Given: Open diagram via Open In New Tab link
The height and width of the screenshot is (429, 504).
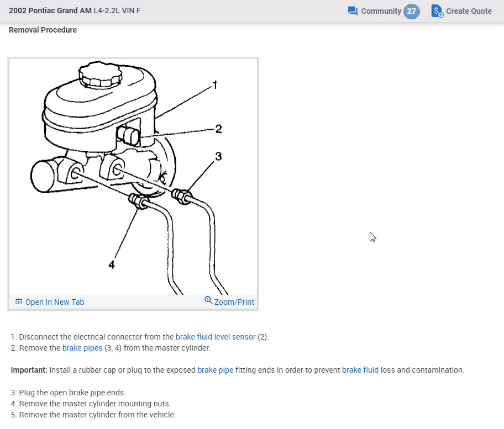Looking at the screenshot, I should coord(55,302).
